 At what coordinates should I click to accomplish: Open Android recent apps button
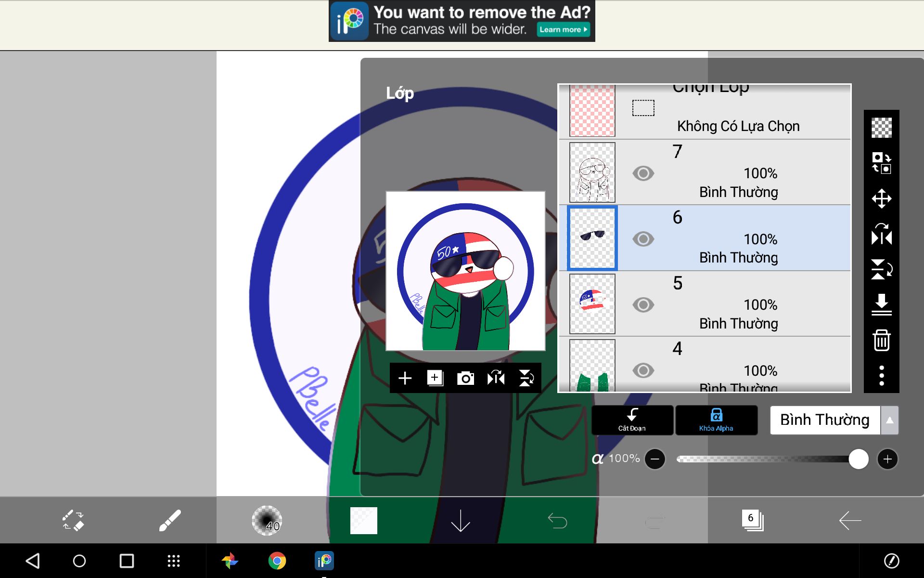[127, 561]
